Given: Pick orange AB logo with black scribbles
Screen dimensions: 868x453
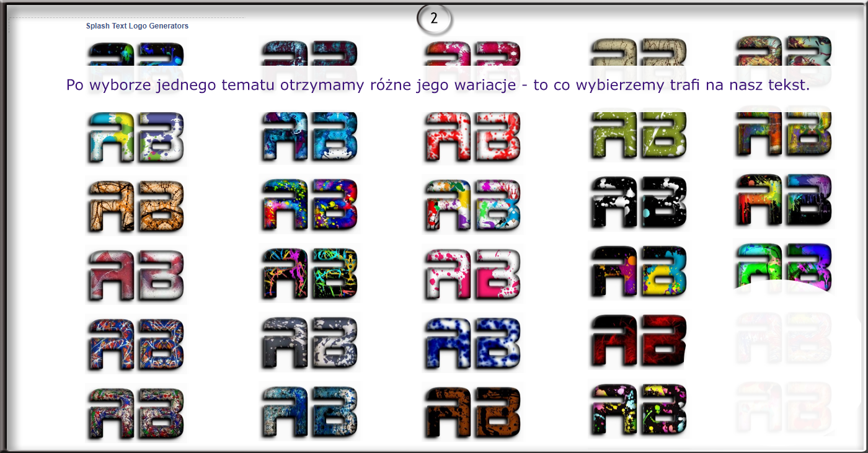Looking at the screenshot, I should click(x=136, y=206).
